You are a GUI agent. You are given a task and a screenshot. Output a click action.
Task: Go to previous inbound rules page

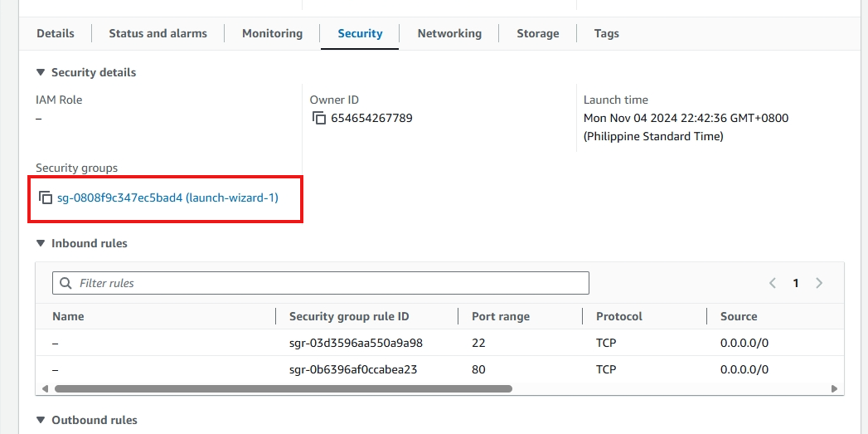[773, 283]
